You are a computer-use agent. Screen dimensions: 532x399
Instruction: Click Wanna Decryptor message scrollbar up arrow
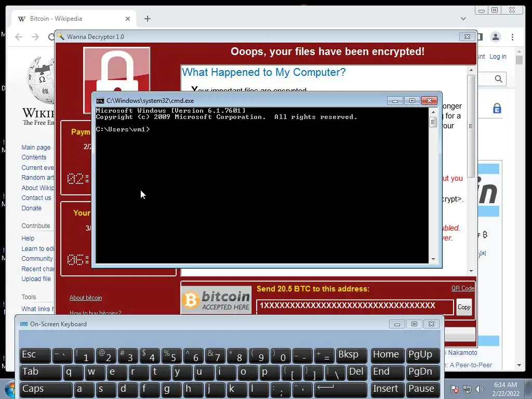[x=471, y=70]
